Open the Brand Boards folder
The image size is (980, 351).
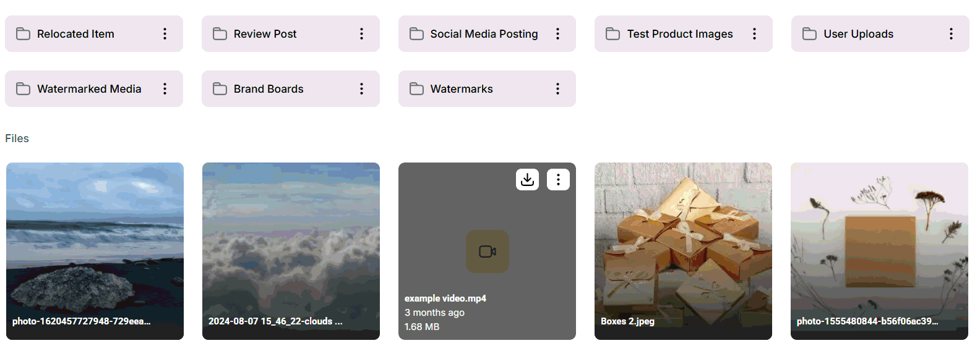(x=269, y=89)
